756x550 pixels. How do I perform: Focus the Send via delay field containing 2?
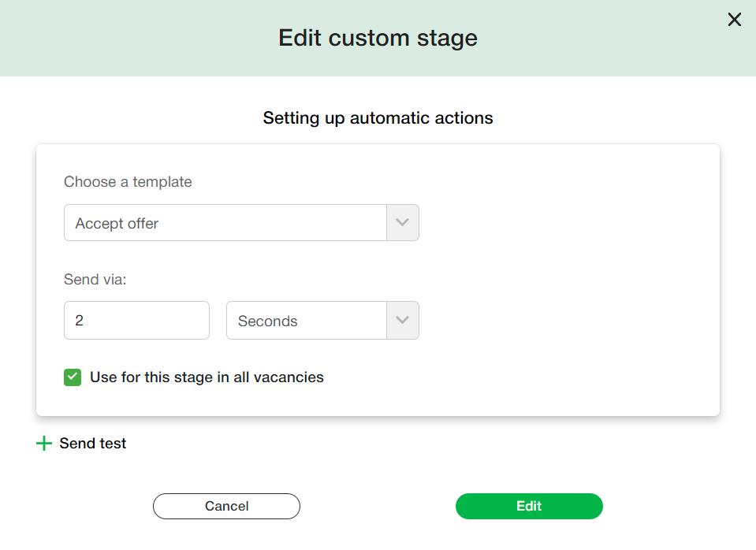(136, 321)
